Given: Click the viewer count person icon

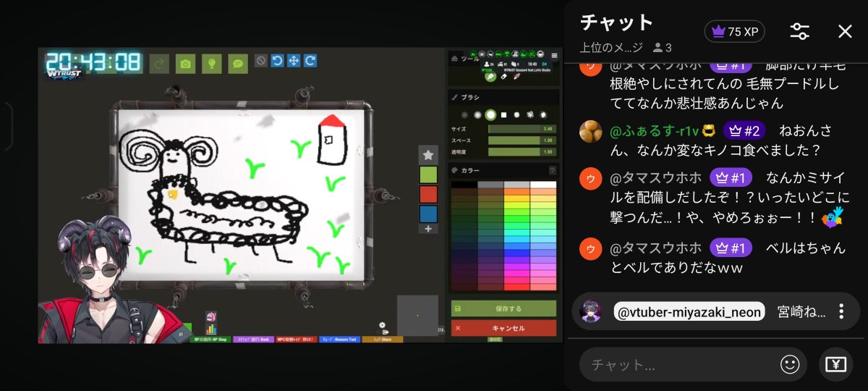Looking at the screenshot, I should (x=658, y=48).
